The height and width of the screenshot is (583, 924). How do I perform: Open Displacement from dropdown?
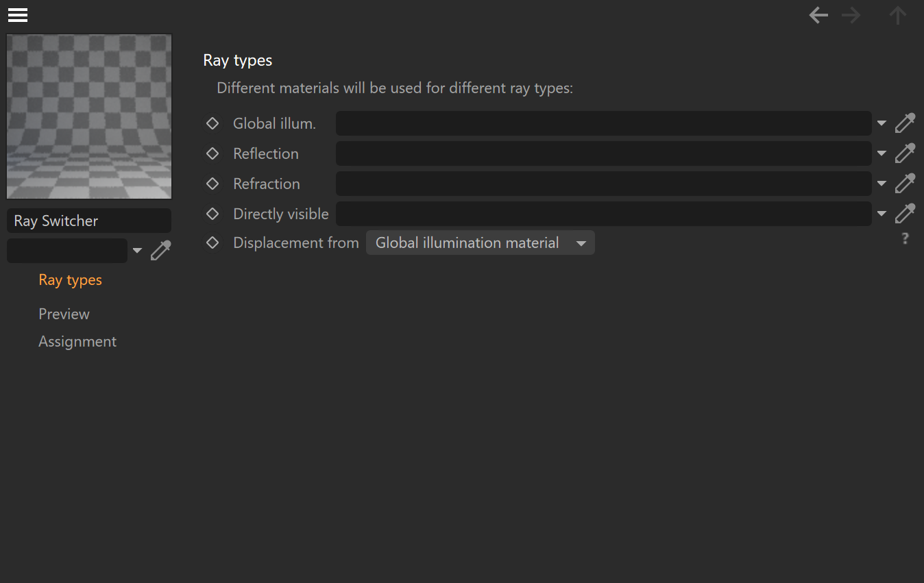[480, 243]
